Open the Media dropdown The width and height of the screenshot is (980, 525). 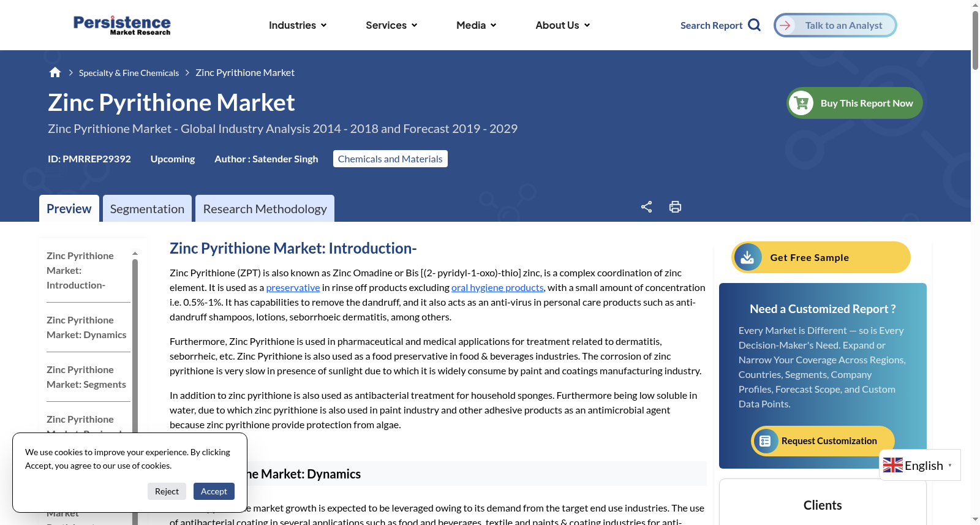point(476,25)
